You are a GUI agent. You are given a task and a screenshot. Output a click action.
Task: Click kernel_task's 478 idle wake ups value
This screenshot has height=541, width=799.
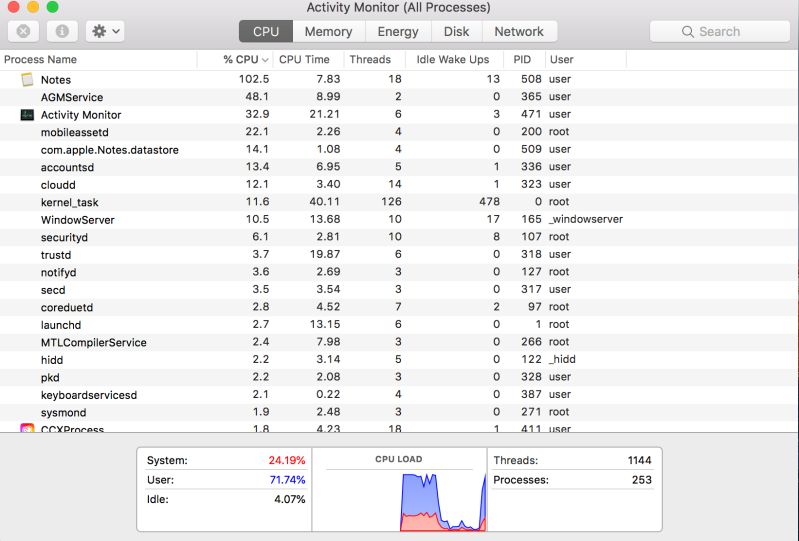[489, 201]
